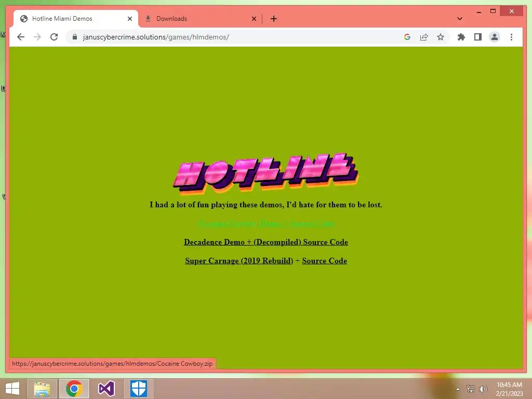Open the profile avatar menu
Viewport: 532px width, 399px height.
pos(495,37)
